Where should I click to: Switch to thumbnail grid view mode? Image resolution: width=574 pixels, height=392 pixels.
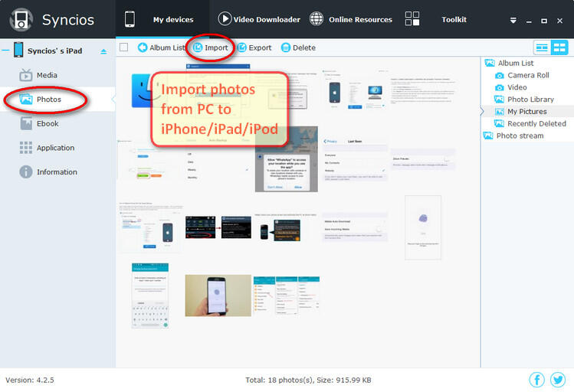click(x=559, y=47)
